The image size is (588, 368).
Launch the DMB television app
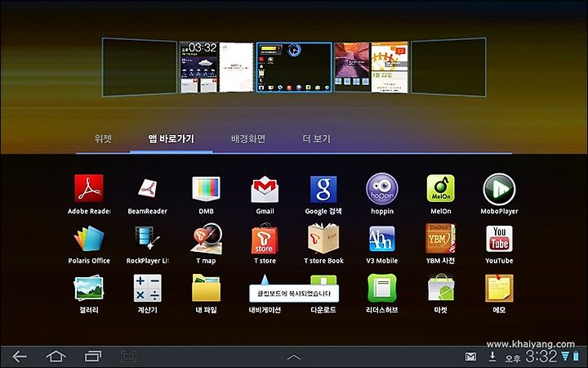[206, 188]
